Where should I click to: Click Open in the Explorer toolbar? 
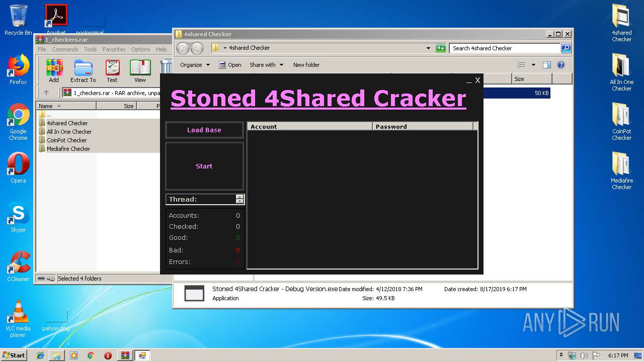230,65
